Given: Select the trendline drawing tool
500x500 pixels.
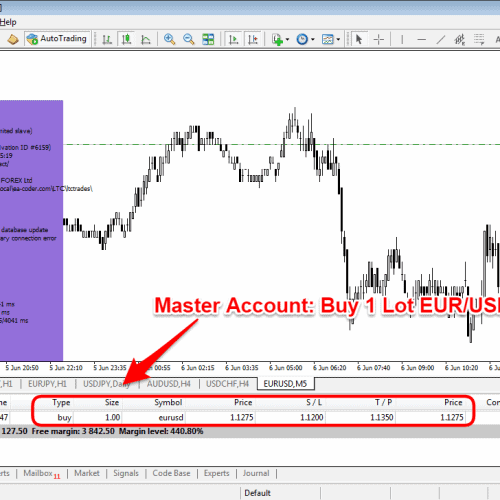Looking at the screenshot, I should pyautogui.click(x=441, y=39).
